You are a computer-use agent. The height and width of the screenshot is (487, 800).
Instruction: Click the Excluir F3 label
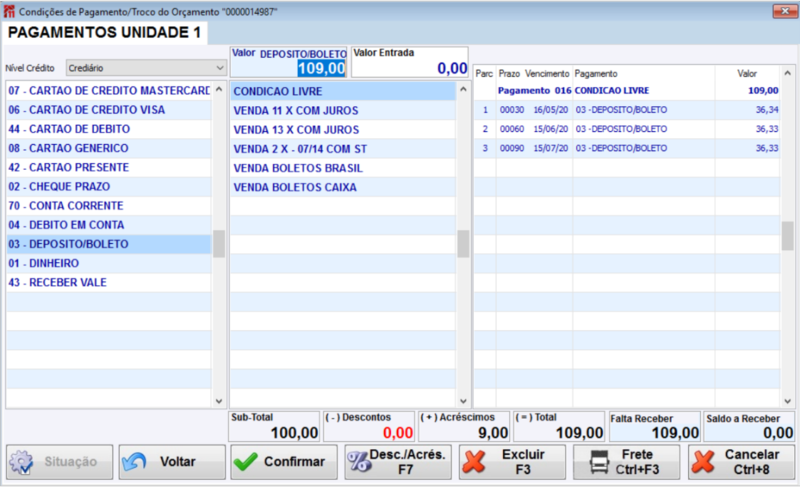[x=523, y=462]
